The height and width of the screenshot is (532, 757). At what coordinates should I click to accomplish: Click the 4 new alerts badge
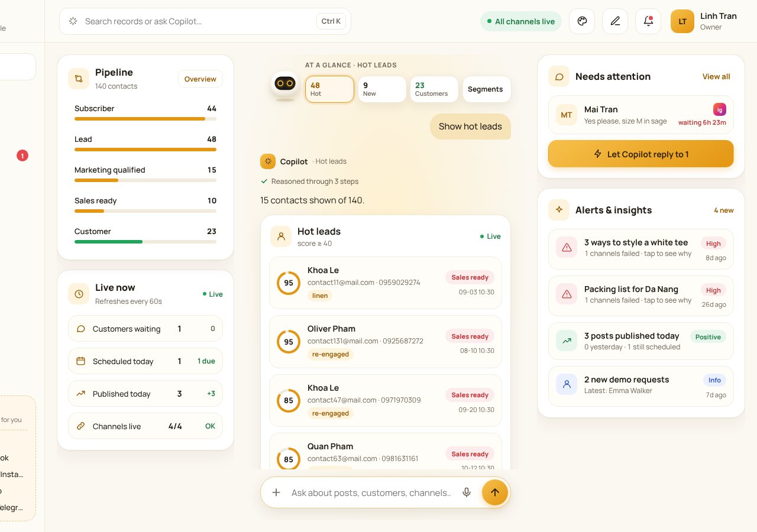click(724, 210)
